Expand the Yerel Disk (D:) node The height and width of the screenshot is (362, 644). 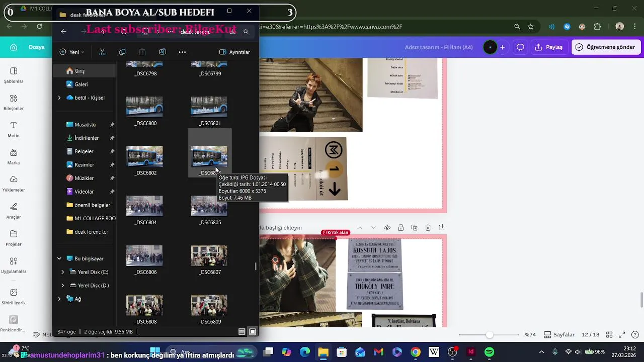click(62, 286)
